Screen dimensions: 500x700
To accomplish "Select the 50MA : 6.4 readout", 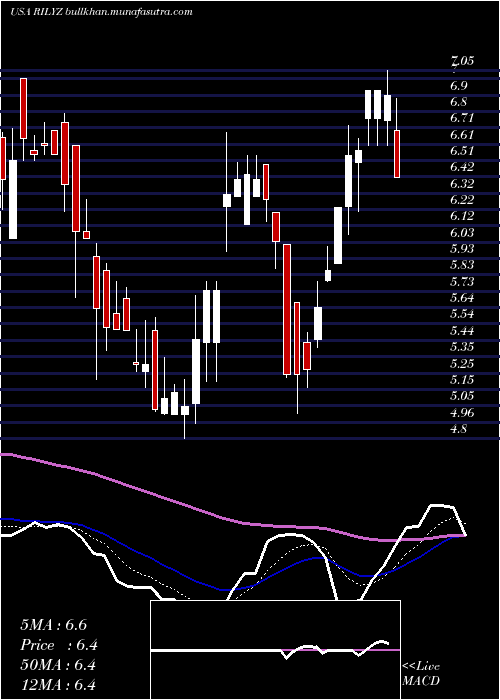I will pyautogui.click(x=58, y=665).
